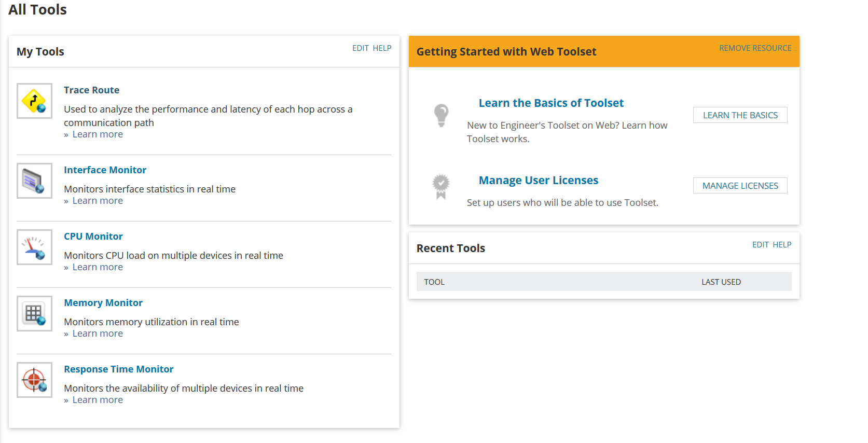The image size is (868, 443).
Task: Click the lightbulb icon beside Learn the Basics
Action: (441, 115)
